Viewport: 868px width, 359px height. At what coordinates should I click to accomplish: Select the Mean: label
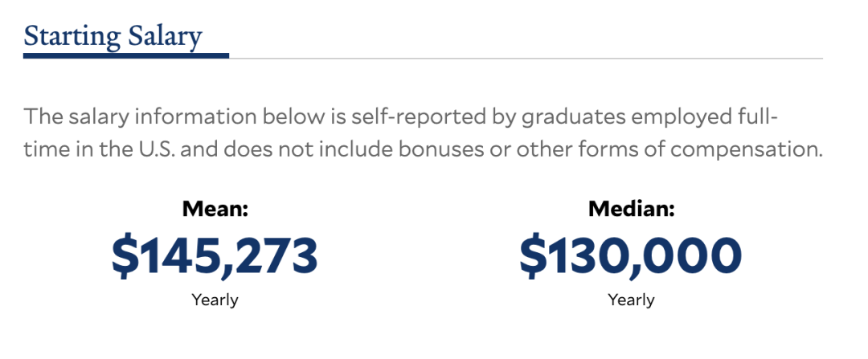coord(215,209)
